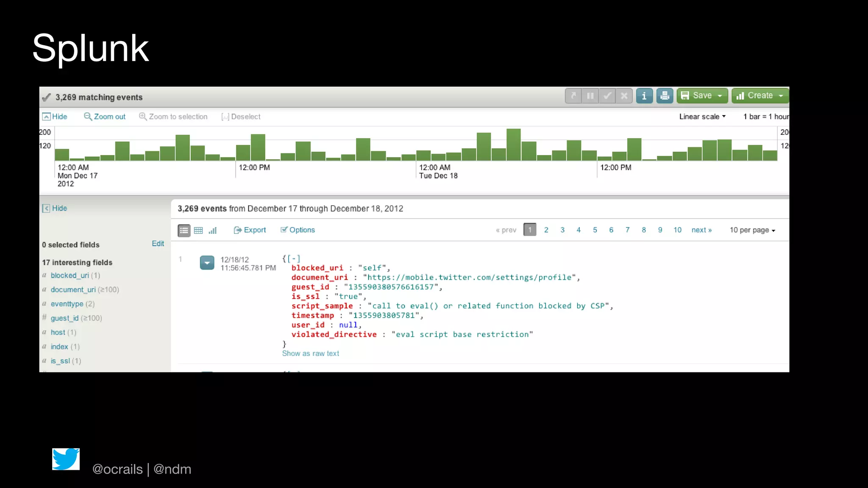Click Deselect in the timeline toolbar
This screenshot has width=868, height=488.
[x=241, y=116]
